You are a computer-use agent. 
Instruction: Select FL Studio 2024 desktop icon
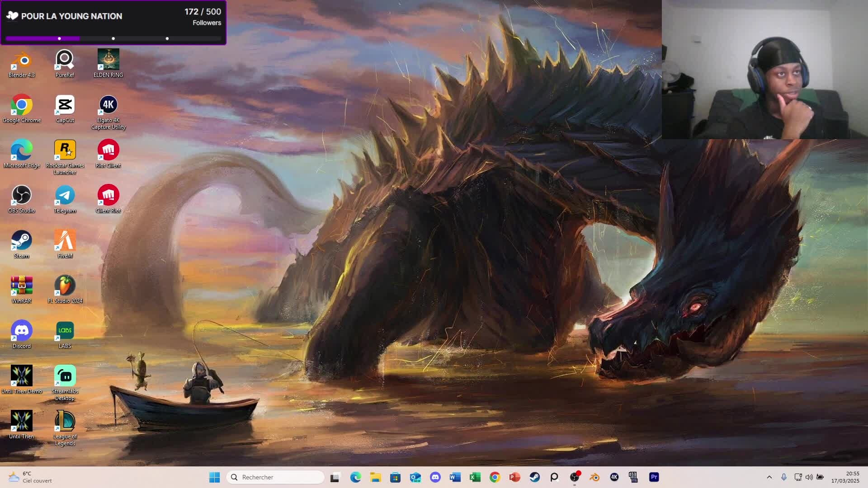pos(65,290)
